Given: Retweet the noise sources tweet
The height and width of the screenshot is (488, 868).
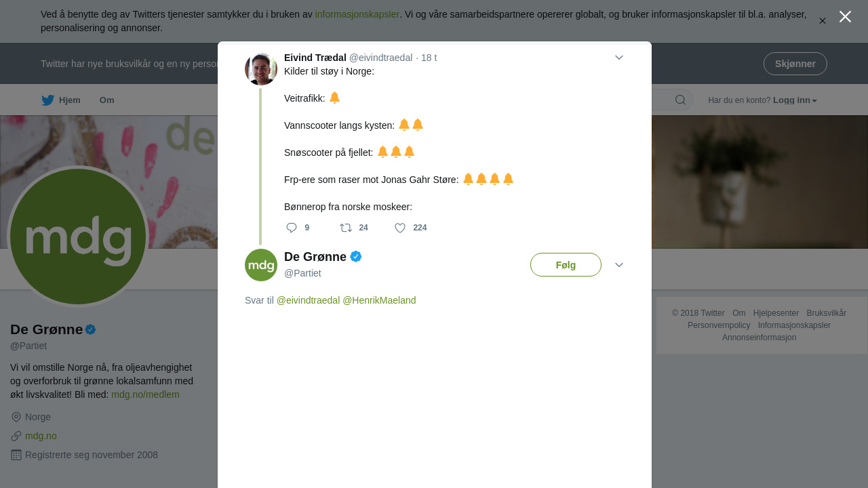Looking at the screenshot, I should [346, 228].
